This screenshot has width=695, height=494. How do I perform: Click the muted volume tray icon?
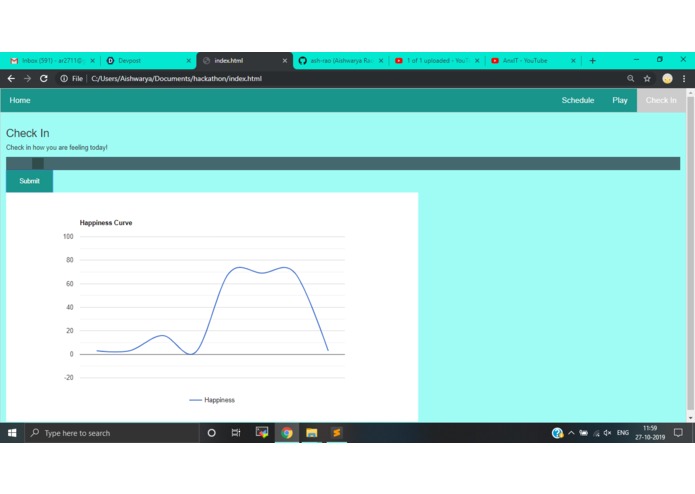(x=607, y=433)
